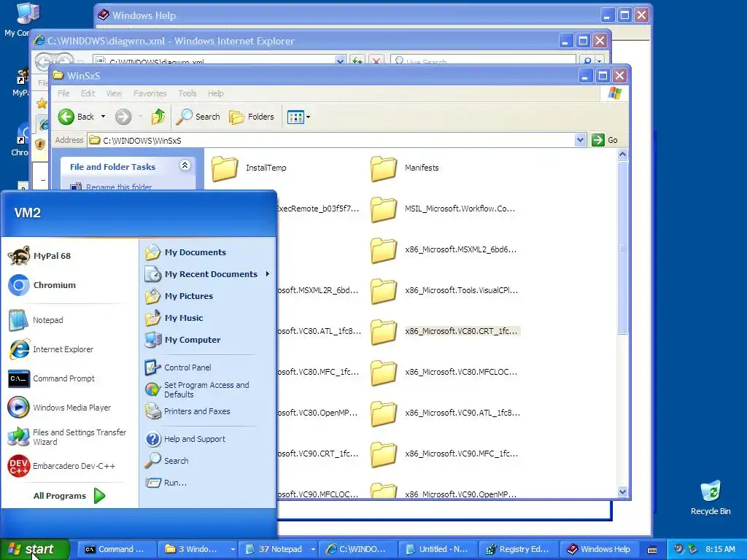Click the Go button beside the address bar

[605, 140]
